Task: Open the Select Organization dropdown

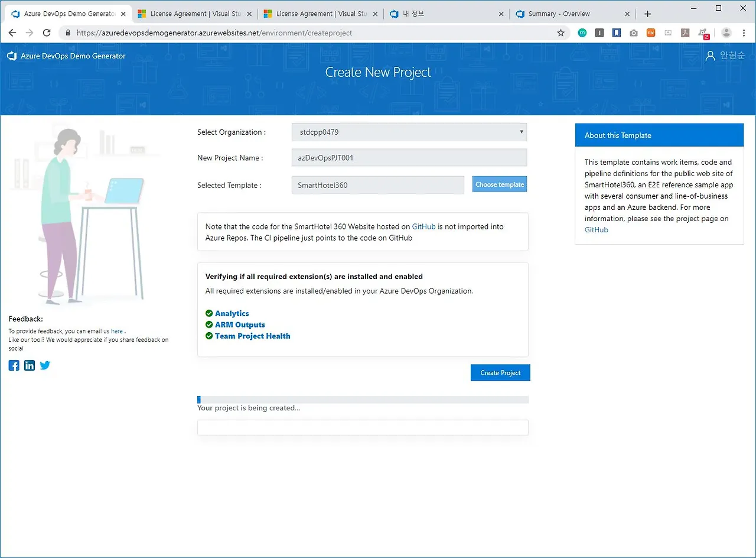Action: coord(409,132)
